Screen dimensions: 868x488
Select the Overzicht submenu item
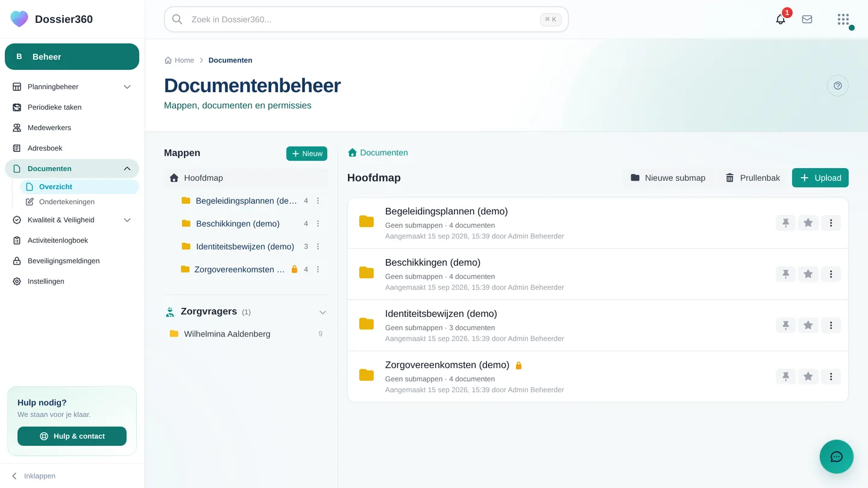tap(80, 187)
